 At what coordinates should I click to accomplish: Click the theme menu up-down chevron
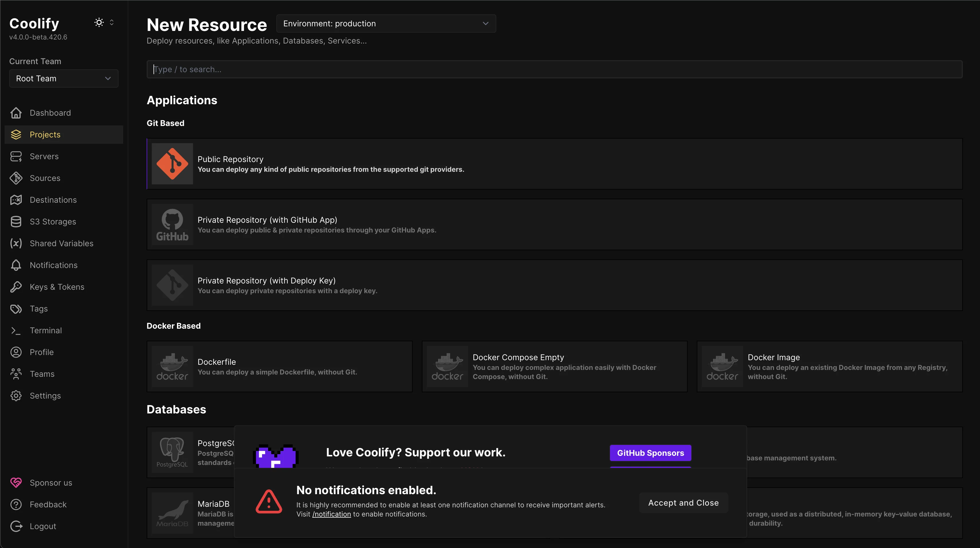[x=112, y=22]
